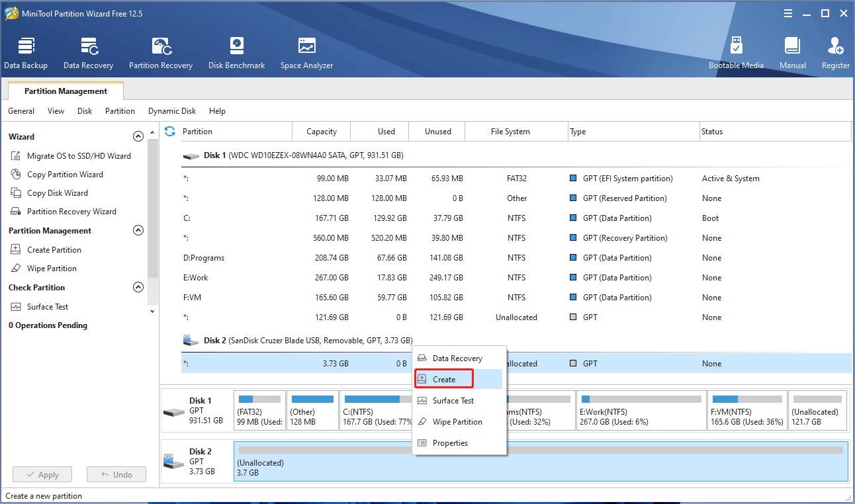Select Disk 1 drive icon in disk map
The image size is (855, 504).
(x=174, y=411)
